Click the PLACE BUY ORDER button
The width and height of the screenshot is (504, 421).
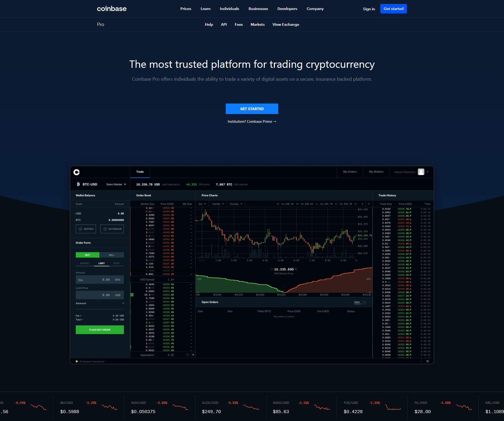100,329
